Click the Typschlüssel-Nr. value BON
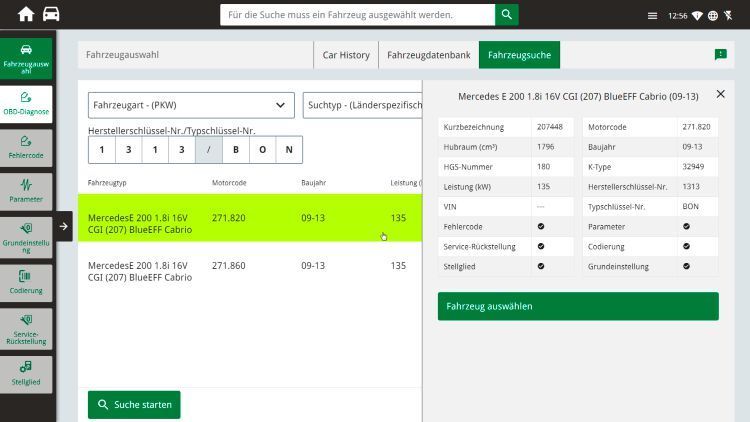Viewport: 750px width, 422px height. pos(690,207)
